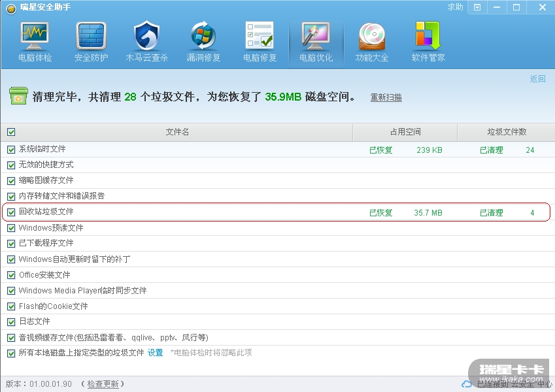Open the 漏洞修复 Windows update icon
The image size is (555, 392).
pyautogui.click(x=203, y=35)
